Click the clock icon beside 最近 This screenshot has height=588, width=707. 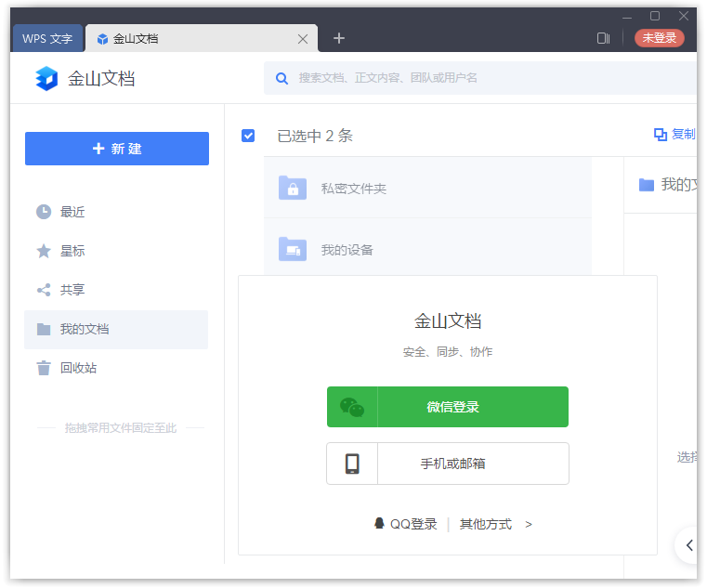click(44, 212)
